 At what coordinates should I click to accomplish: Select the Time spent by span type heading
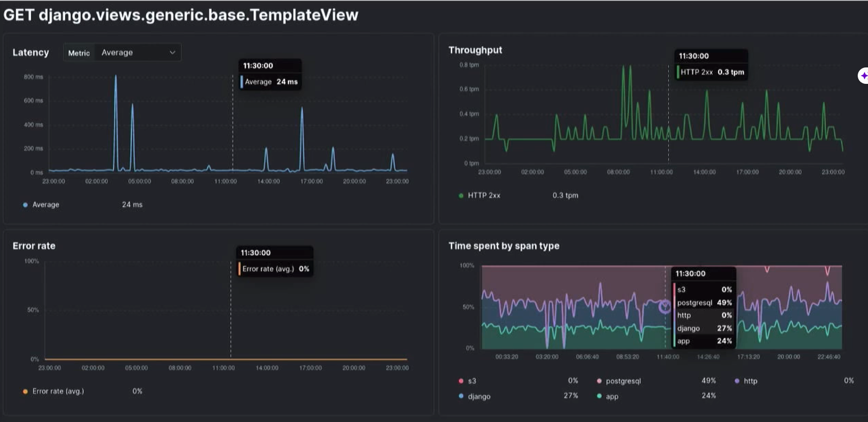pyautogui.click(x=503, y=246)
